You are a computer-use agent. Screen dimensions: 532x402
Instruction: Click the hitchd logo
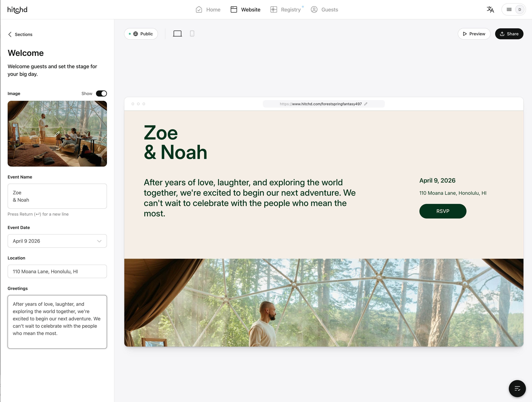[17, 10]
